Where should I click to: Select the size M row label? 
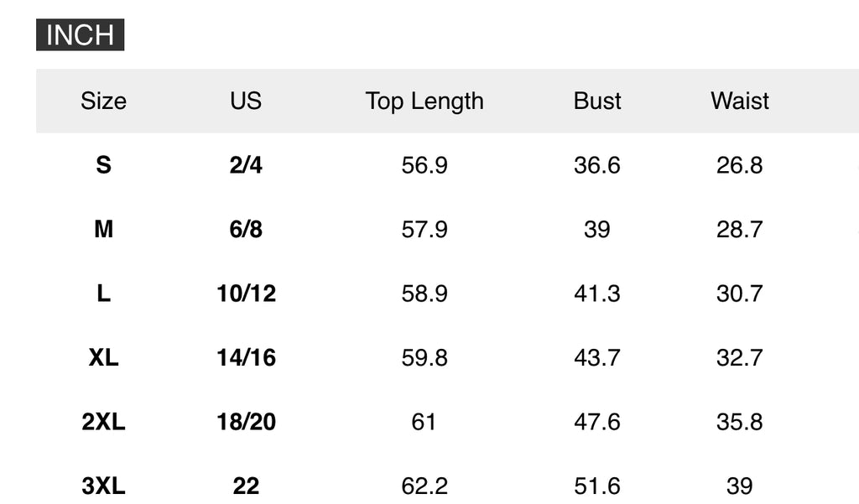(x=103, y=229)
